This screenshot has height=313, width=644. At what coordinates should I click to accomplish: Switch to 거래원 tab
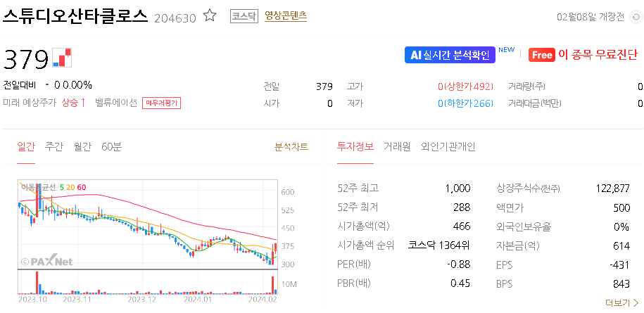point(397,146)
